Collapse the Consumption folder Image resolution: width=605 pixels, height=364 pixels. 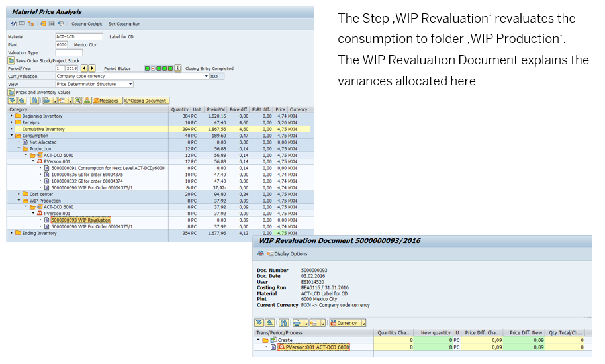click(11, 136)
